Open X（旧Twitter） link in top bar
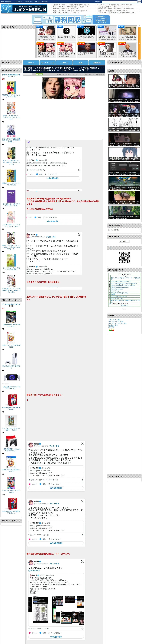 pyautogui.click(x=18, y=2)
